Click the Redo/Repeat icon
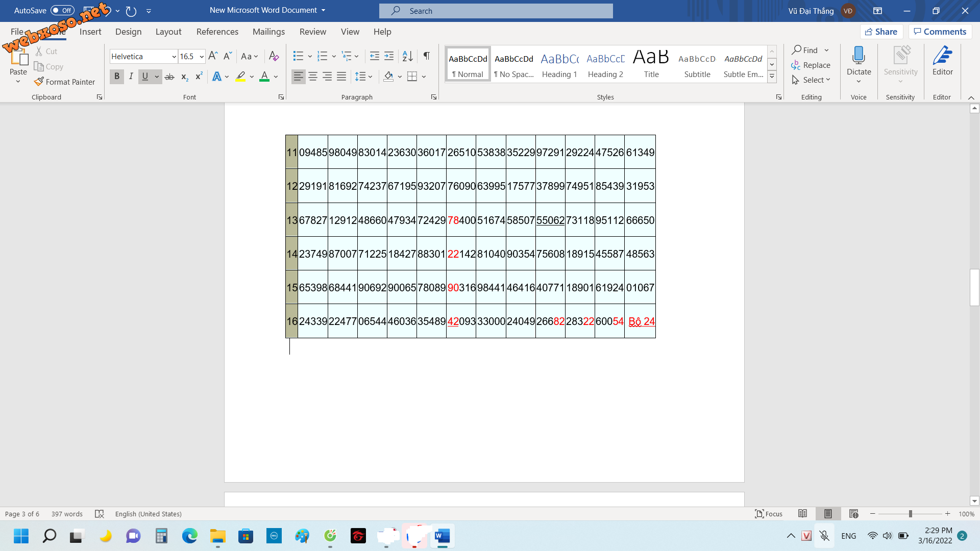980x551 pixels. [x=131, y=11]
